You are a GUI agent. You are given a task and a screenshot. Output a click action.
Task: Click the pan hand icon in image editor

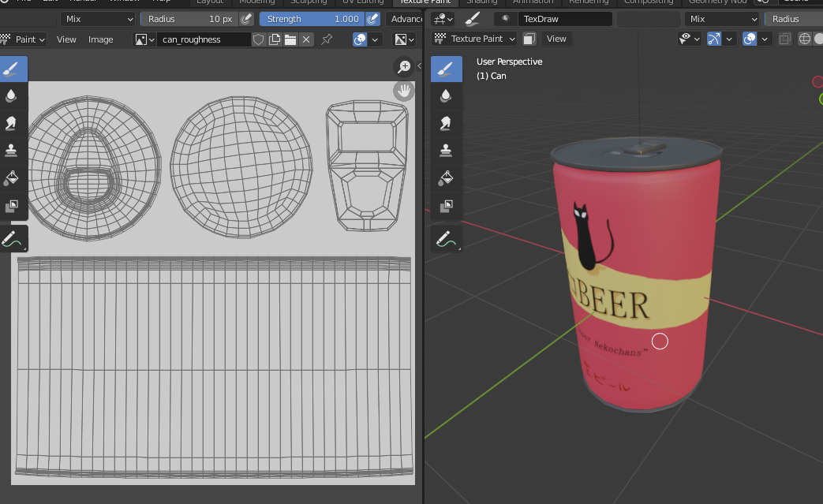click(404, 90)
